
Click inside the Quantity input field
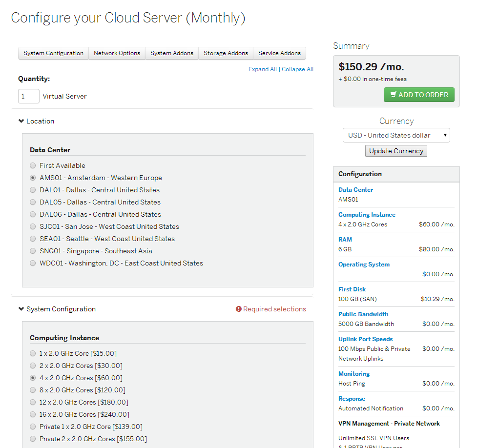click(x=28, y=96)
